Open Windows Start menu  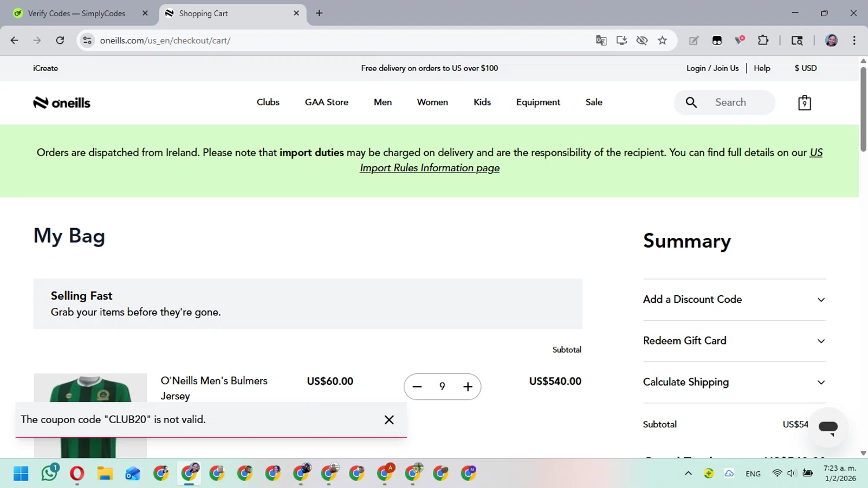click(21, 474)
